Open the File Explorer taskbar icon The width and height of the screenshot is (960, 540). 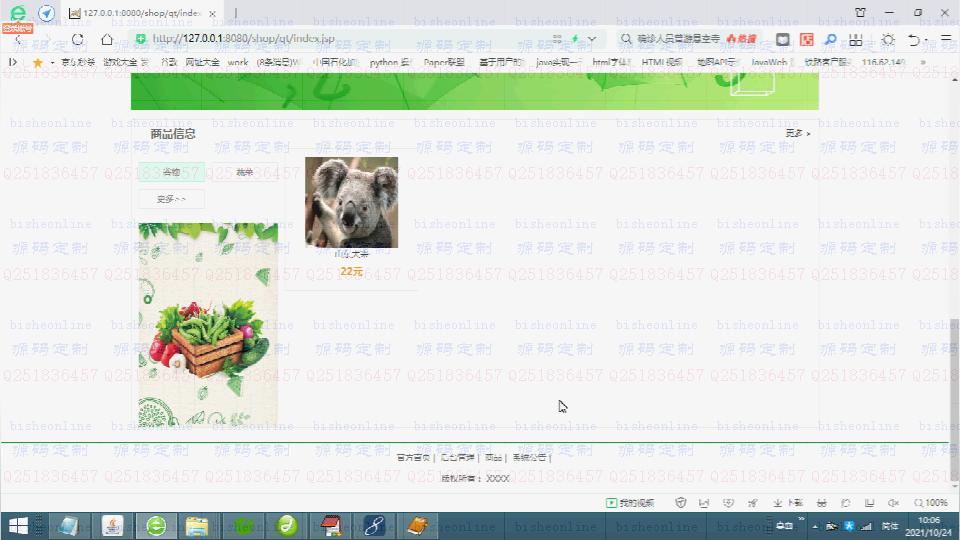click(197, 526)
